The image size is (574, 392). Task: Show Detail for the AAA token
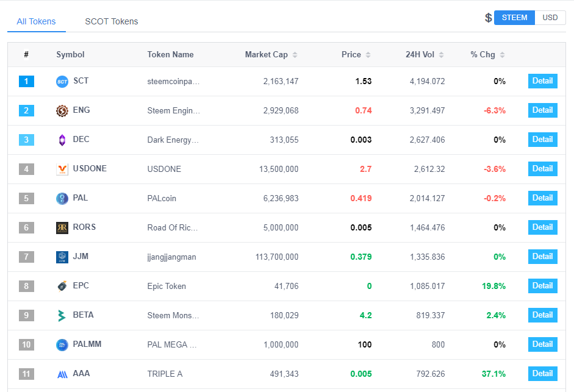(542, 374)
